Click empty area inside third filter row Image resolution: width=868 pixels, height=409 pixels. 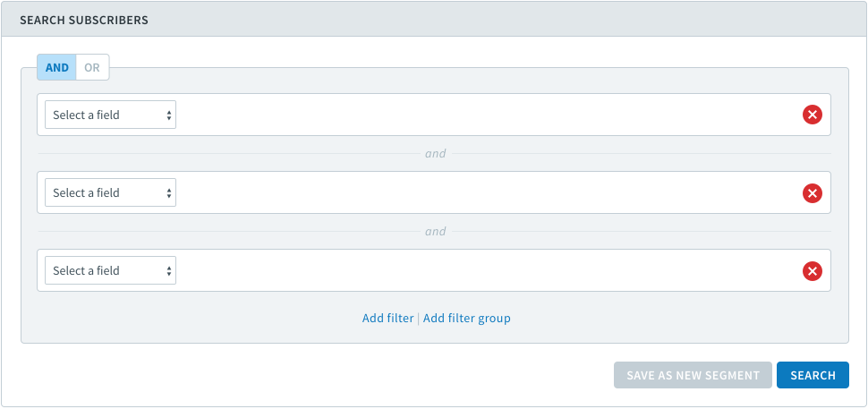(x=487, y=270)
